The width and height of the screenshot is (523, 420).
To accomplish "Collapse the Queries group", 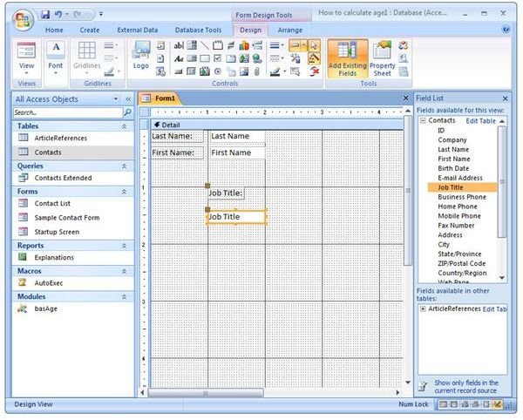I will [x=124, y=166].
